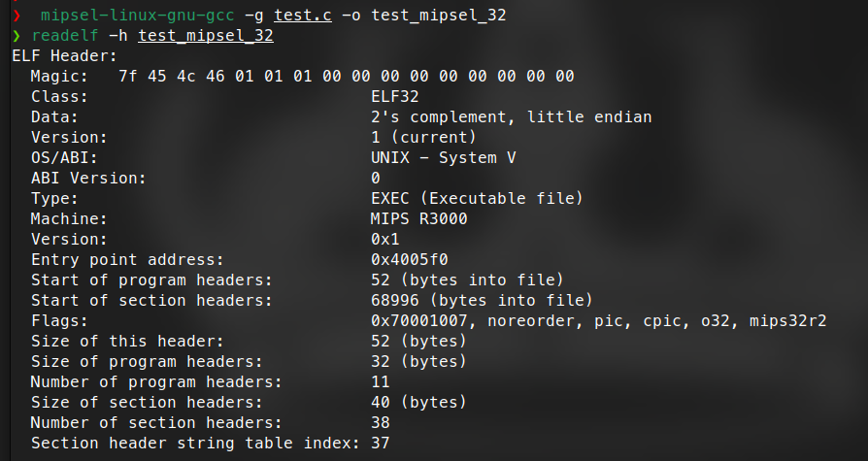The height and width of the screenshot is (461, 868).
Task: Select the EXEC (Executable file) type value
Action: pyautogui.click(x=477, y=199)
